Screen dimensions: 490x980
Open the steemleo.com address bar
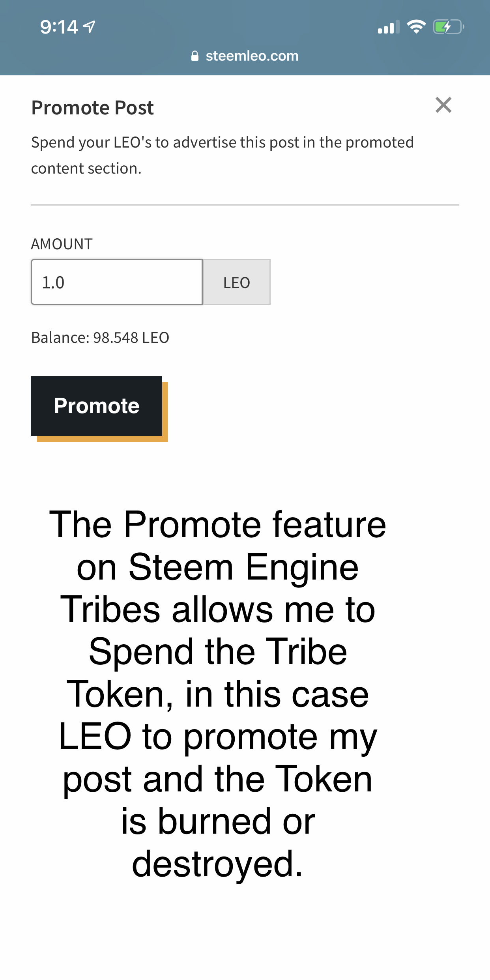(x=245, y=56)
